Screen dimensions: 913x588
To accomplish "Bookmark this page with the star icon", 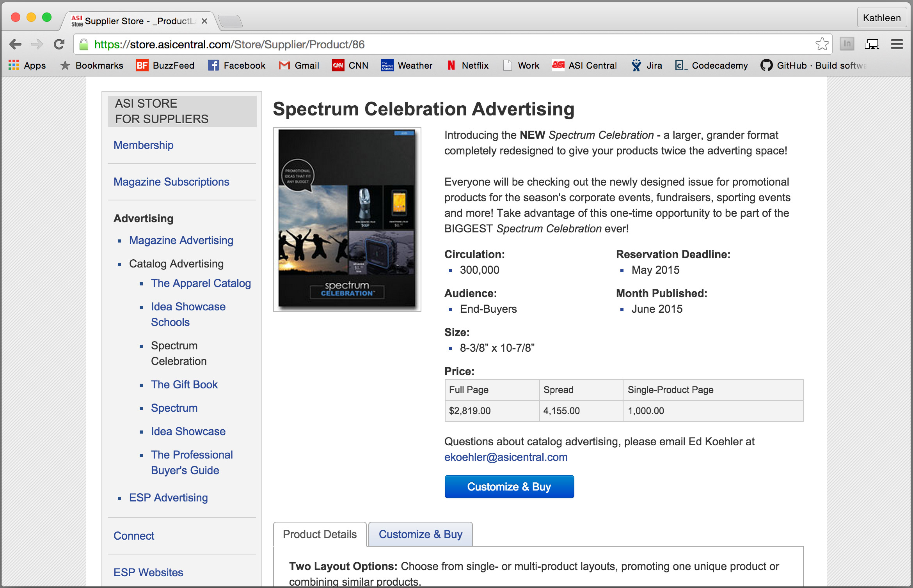I will [822, 44].
